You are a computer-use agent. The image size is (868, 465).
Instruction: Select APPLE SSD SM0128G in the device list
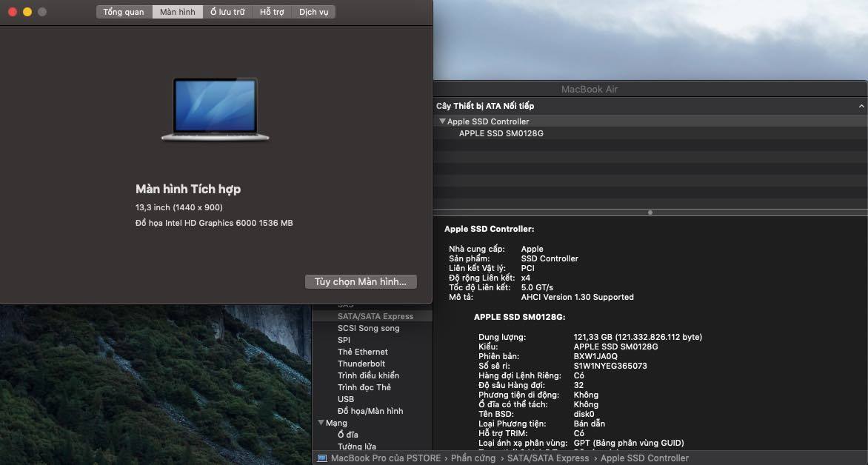[x=501, y=134]
